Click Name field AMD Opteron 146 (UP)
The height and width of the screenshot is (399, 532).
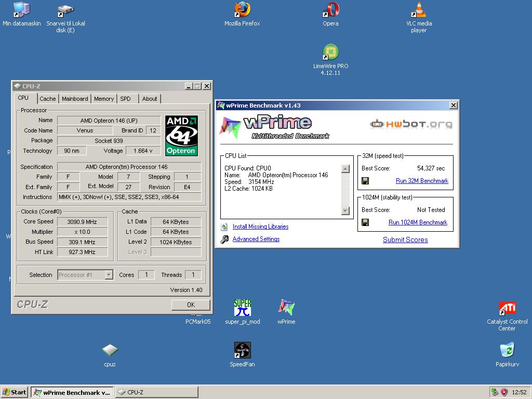(109, 121)
